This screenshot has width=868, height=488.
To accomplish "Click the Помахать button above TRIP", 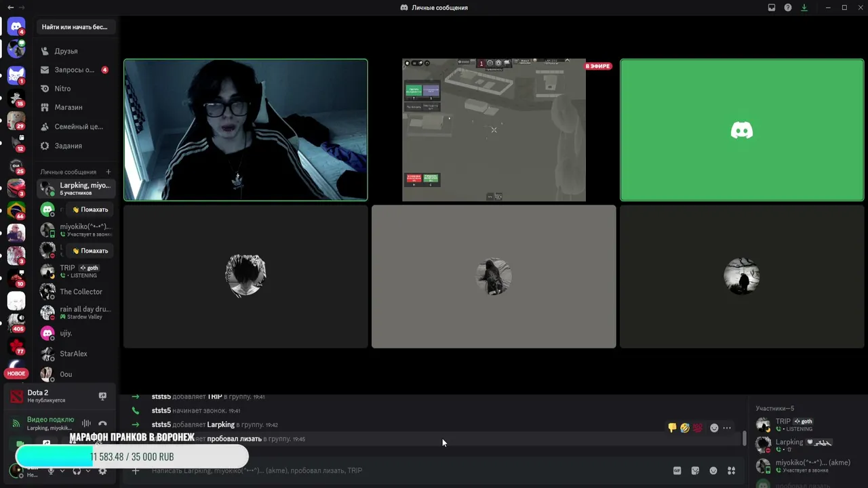I will pos(90,251).
